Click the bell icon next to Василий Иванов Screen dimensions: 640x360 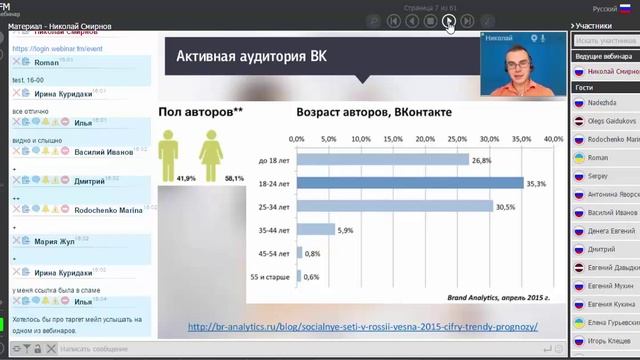46,151
